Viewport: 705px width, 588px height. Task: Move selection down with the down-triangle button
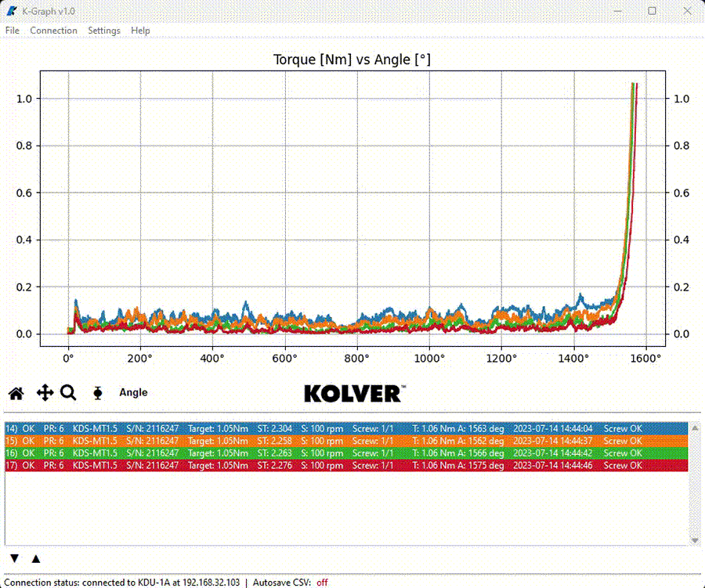(14, 558)
